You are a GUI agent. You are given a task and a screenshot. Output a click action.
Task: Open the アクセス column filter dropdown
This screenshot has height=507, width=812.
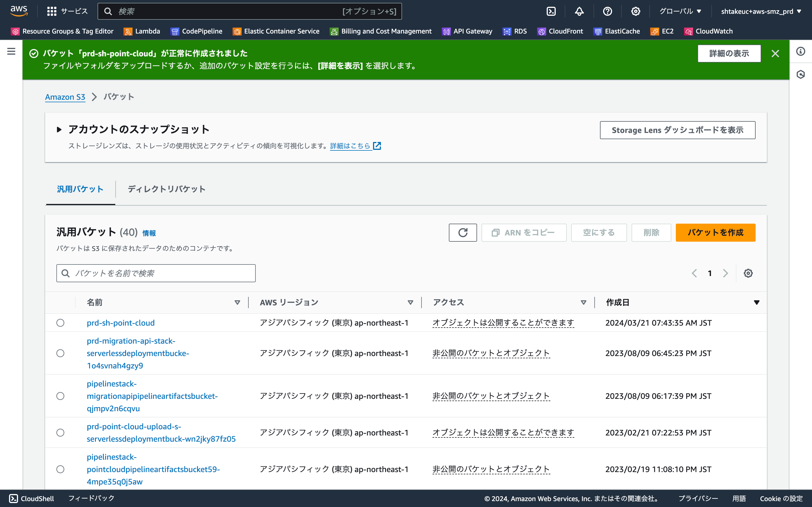click(584, 302)
